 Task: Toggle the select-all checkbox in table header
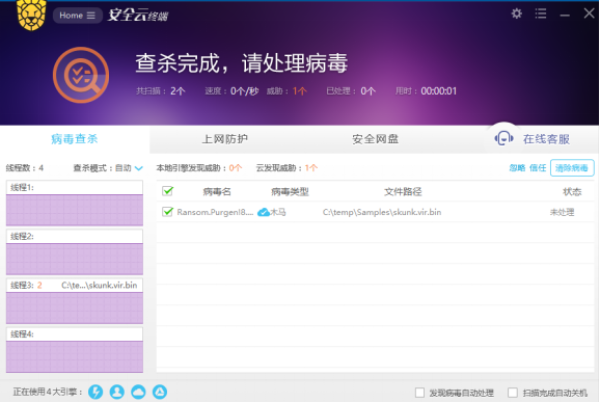[168, 191]
